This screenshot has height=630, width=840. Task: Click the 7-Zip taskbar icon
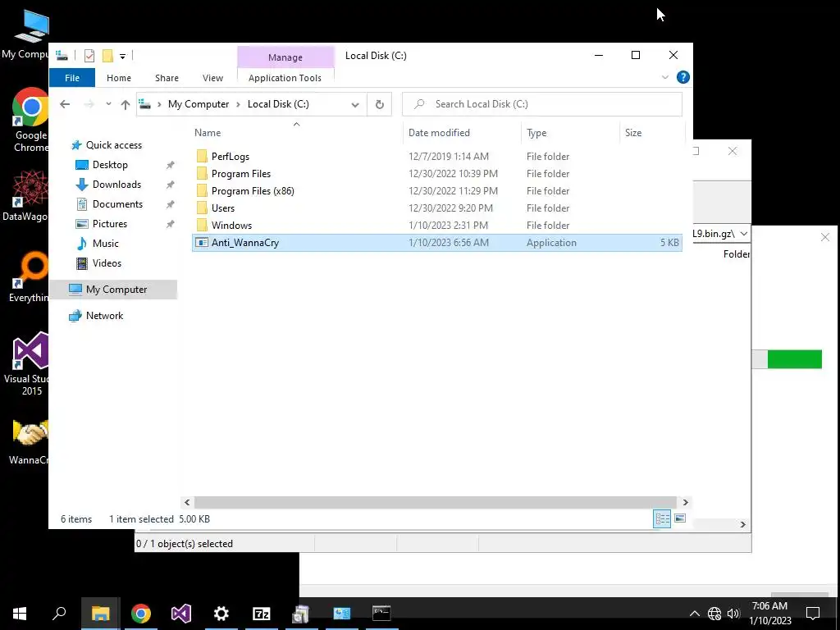(x=262, y=614)
